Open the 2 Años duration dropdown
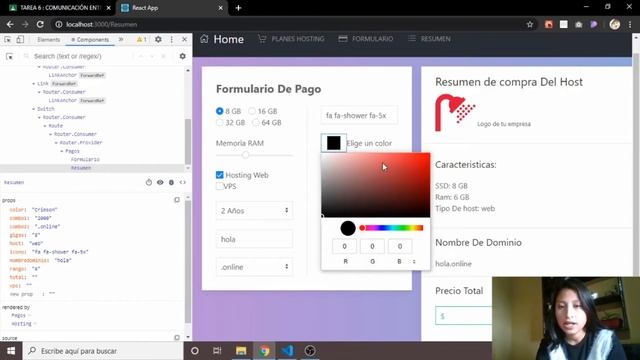 click(x=254, y=211)
